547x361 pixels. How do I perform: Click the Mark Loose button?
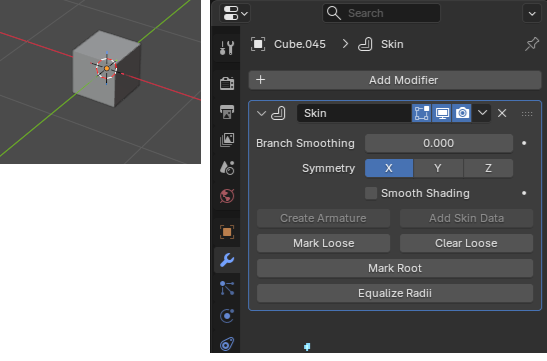(323, 243)
